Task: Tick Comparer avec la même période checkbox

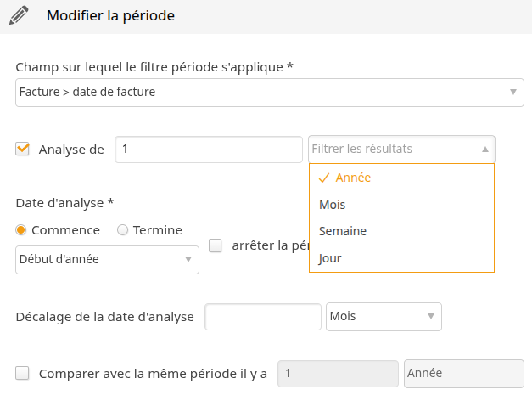Action: [22, 373]
